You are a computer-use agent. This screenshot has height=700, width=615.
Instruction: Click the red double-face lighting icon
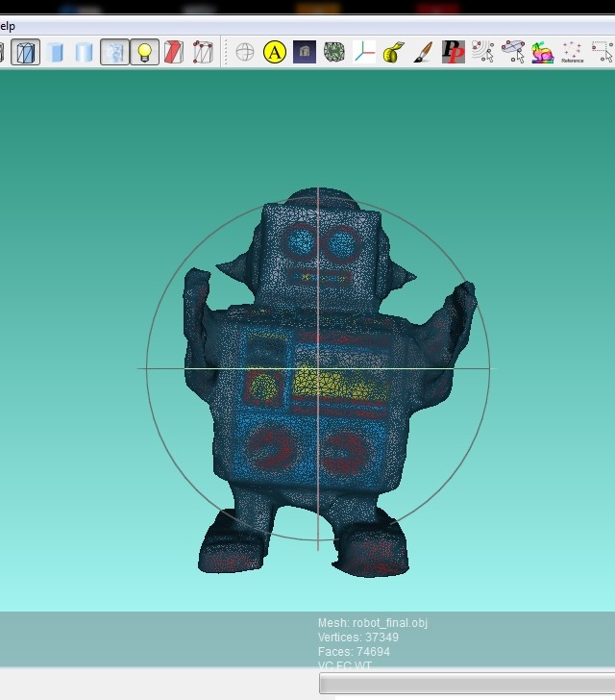pos(173,52)
